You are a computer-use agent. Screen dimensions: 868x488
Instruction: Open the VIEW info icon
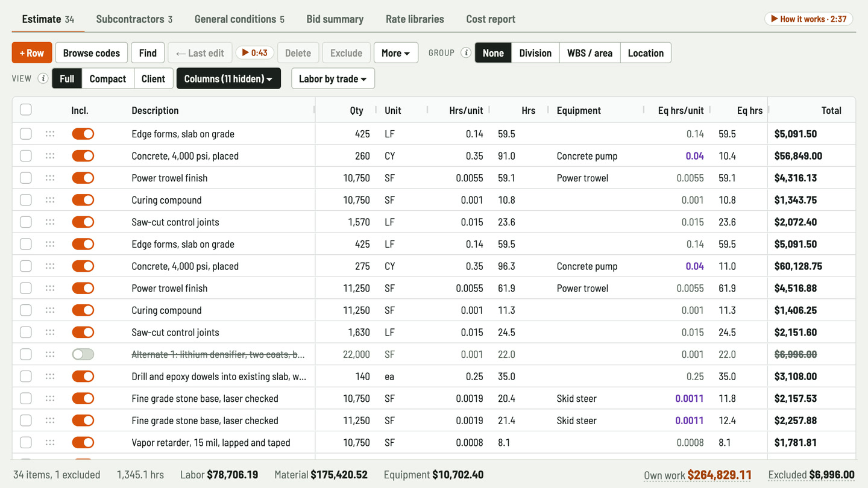coord(43,78)
